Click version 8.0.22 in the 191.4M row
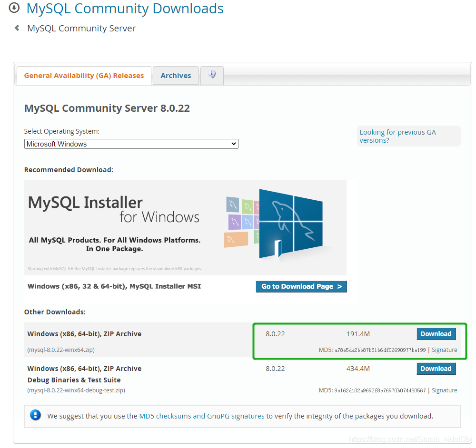 (275, 334)
